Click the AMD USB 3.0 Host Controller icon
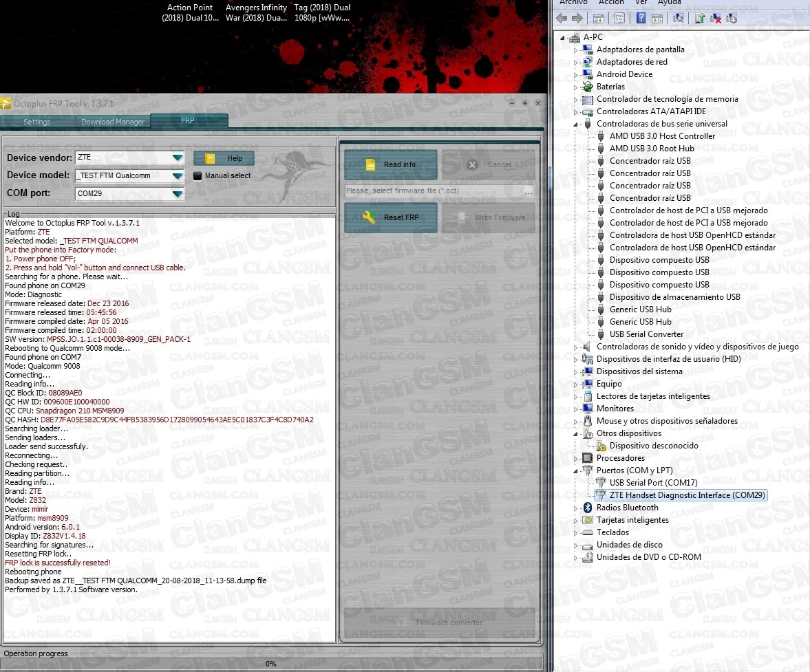This screenshot has height=672, width=810. click(601, 136)
